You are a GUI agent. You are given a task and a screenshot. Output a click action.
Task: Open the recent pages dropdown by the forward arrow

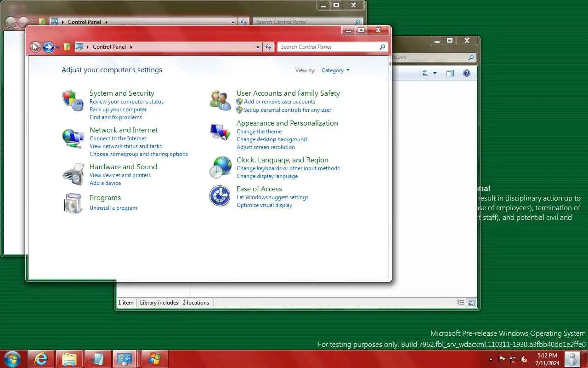(x=57, y=47)
